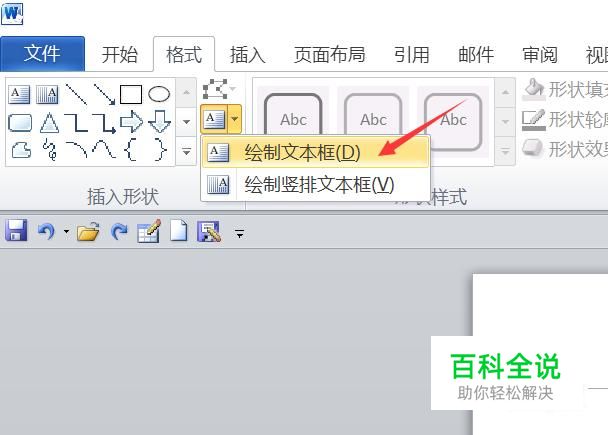Choose the right arrow block shape
The width and height of the screenshot is (608, 435).
(131, 122)
